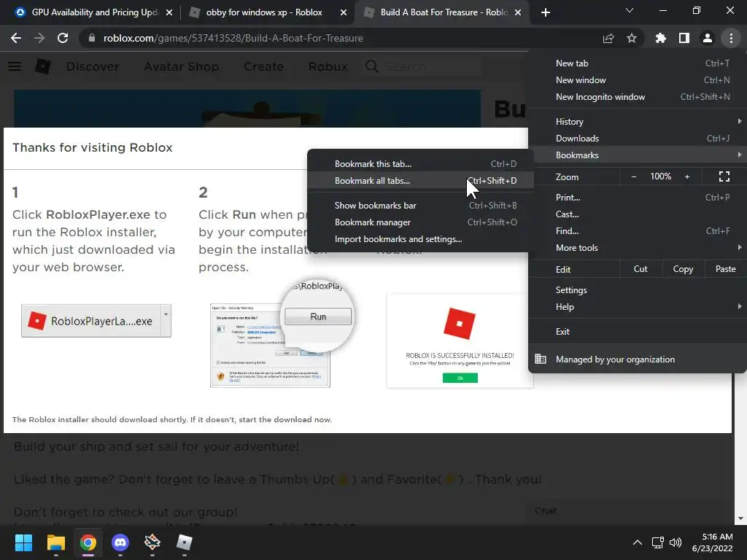Open File Explorer from the taskbar
This screenshot has width=747, height=560.
click(x=55, y=542)
